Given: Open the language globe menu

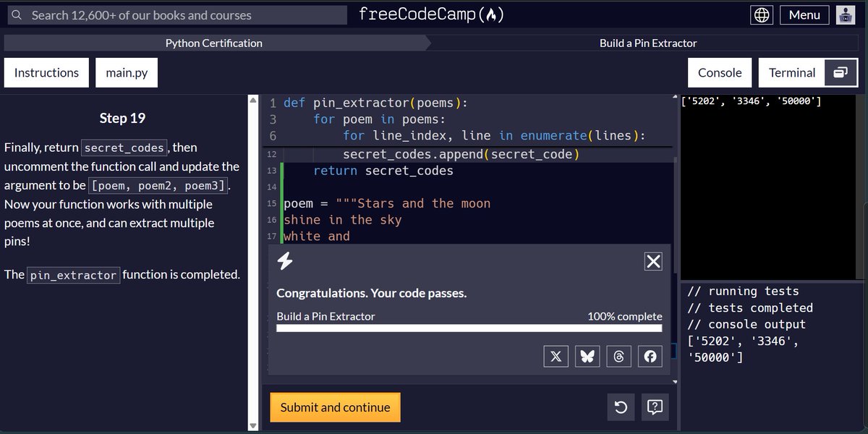Looking at the screenshot, I should [x=762, y=14].
